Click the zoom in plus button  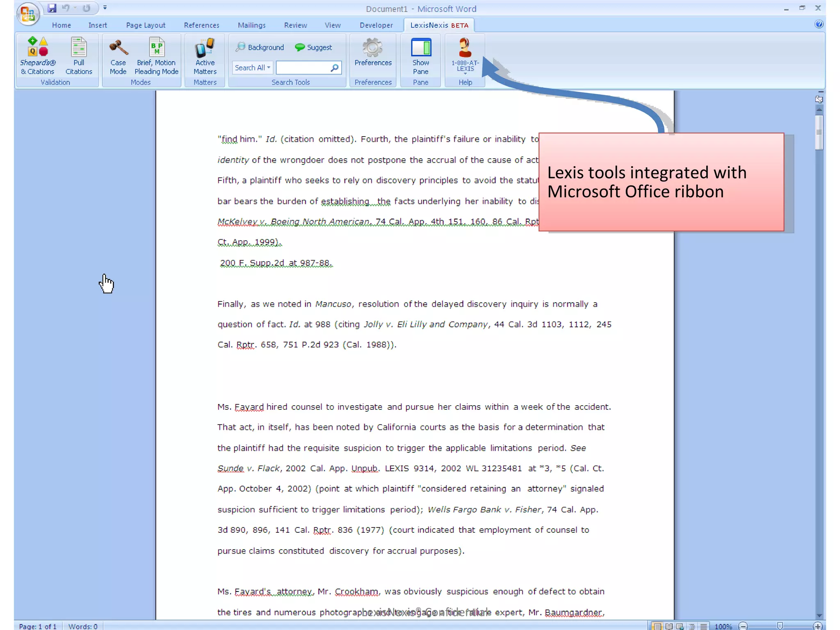point(817,626)
